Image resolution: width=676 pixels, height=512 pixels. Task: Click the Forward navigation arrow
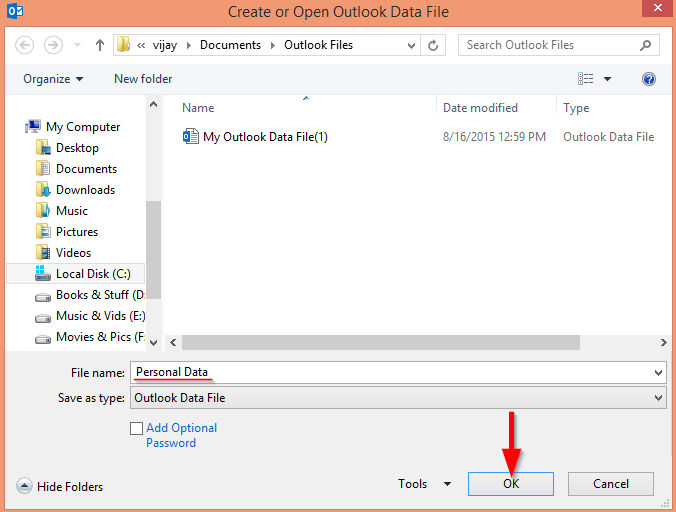pyautogui.click(x=53, y=45)
